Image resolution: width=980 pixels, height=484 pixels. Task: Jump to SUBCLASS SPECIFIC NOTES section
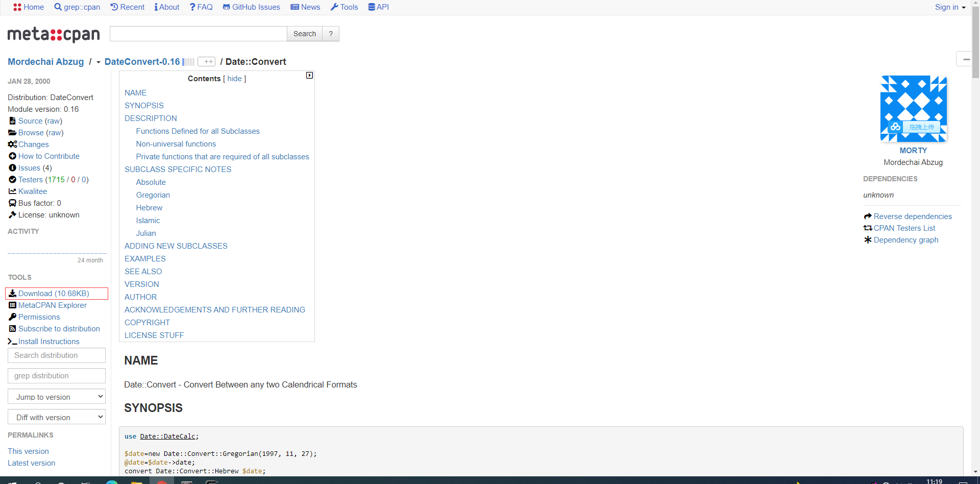(178, 170)
